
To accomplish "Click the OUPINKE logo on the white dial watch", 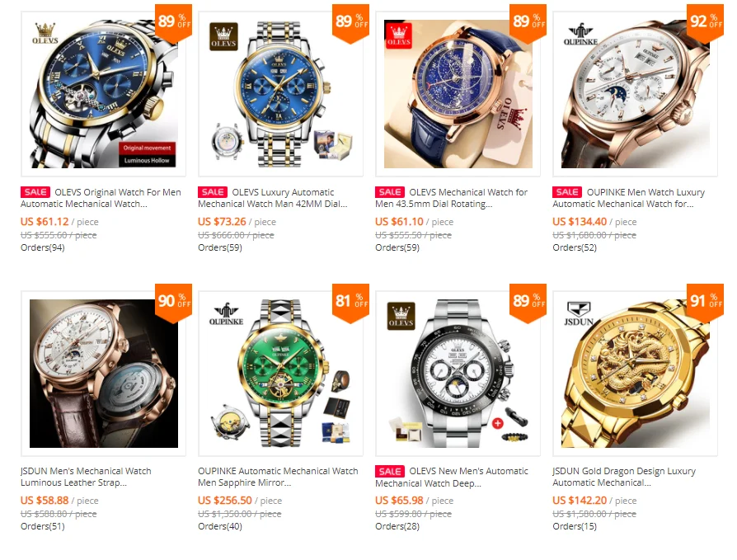I will (x=580, y=35).
